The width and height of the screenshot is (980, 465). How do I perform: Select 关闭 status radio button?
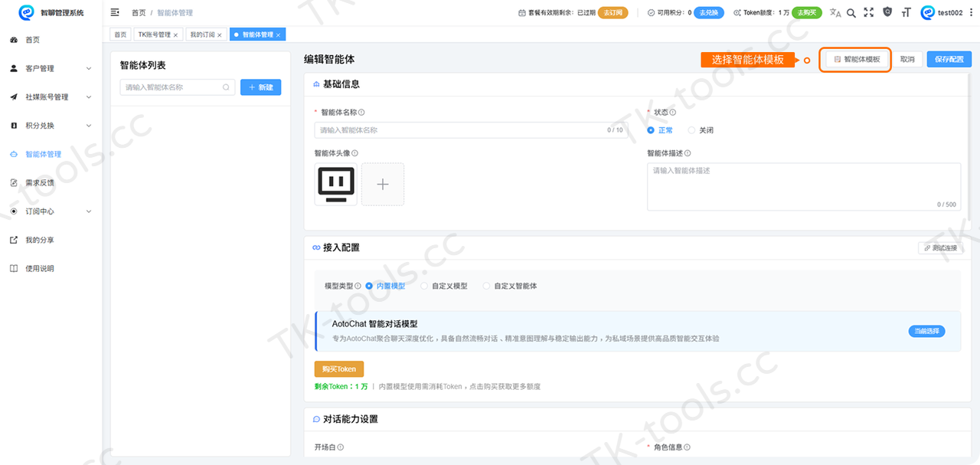692,130
